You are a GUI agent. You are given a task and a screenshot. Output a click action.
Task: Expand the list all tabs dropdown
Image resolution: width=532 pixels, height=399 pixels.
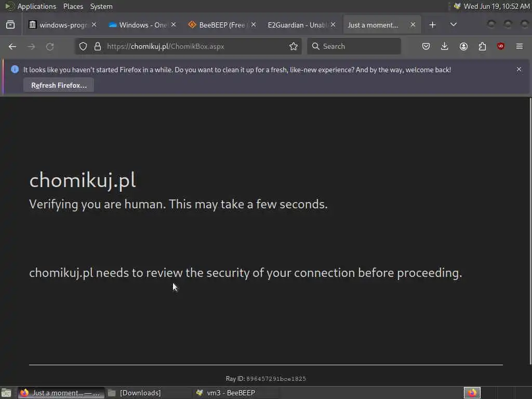click(x=453, y=25)
